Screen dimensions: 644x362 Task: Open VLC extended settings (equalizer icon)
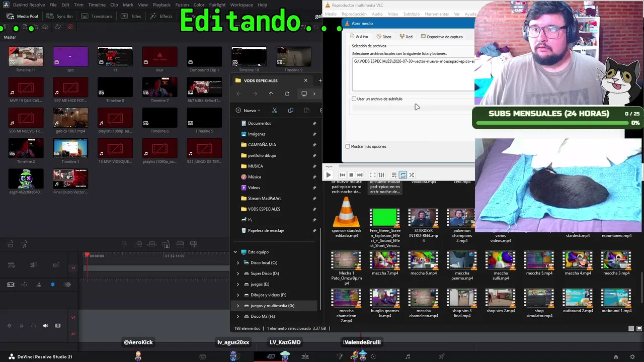pos(381,175)
